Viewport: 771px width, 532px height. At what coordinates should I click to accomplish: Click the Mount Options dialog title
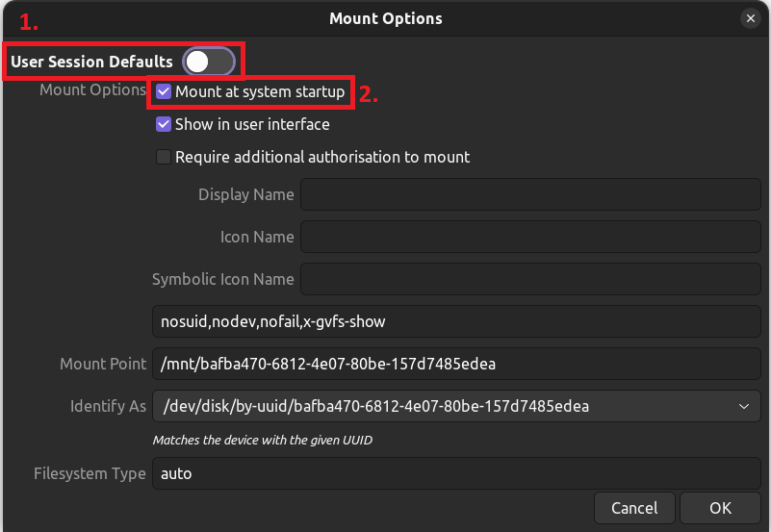pos(385,18)
